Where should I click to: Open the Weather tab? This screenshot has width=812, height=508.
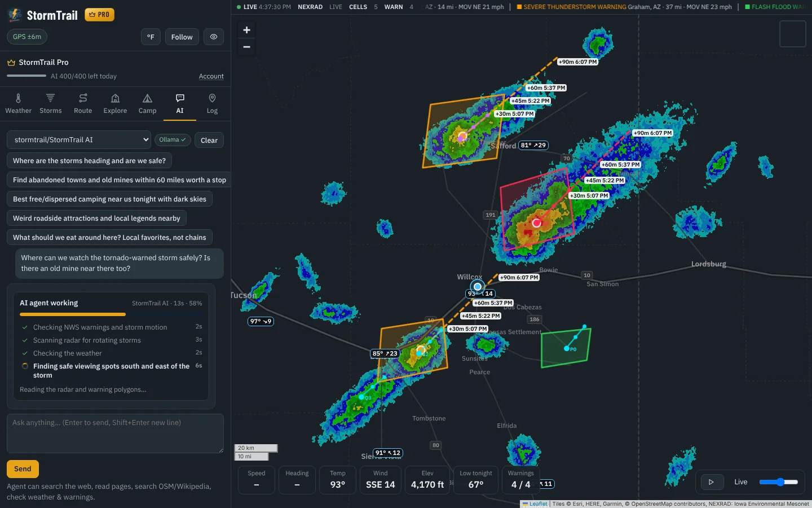[19, 104]
